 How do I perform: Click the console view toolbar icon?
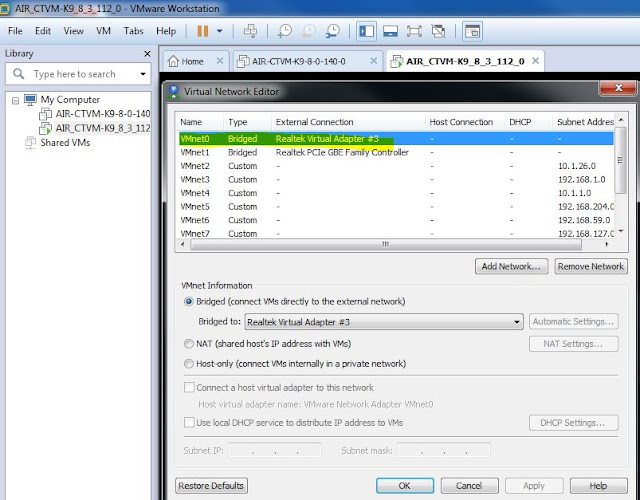472,31
